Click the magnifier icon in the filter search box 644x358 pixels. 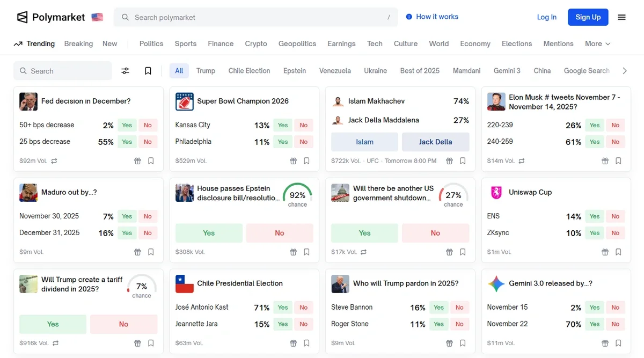[23, 70]
